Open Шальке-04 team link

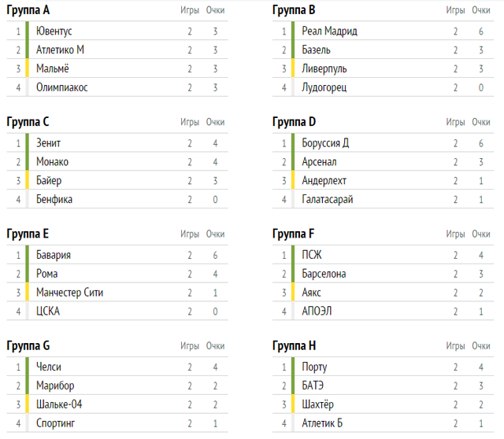(x=59, y=404)
